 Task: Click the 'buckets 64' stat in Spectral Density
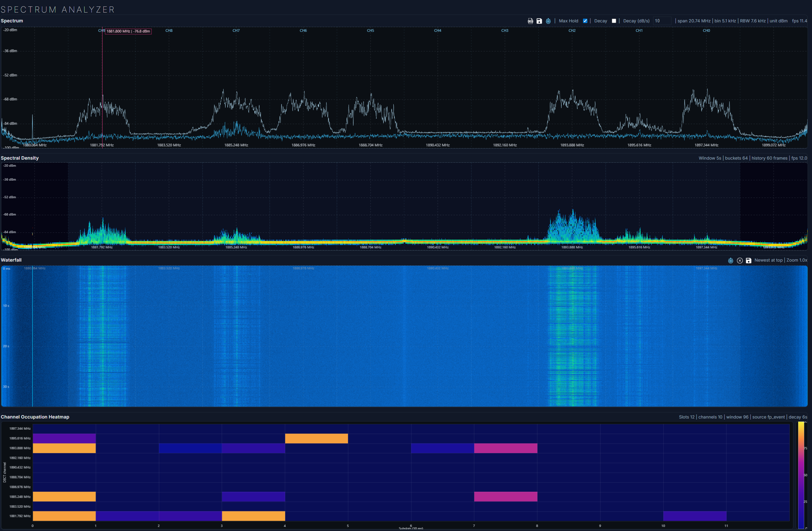click(736, 158)
